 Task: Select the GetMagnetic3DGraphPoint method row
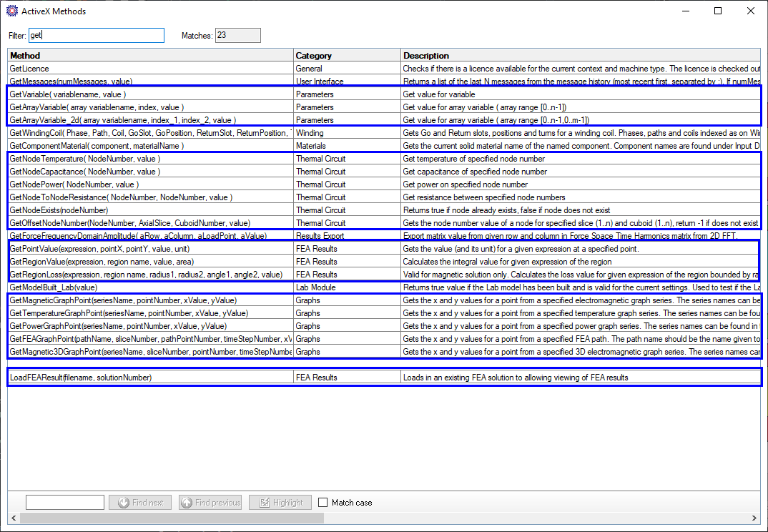(x=384, y=352)
